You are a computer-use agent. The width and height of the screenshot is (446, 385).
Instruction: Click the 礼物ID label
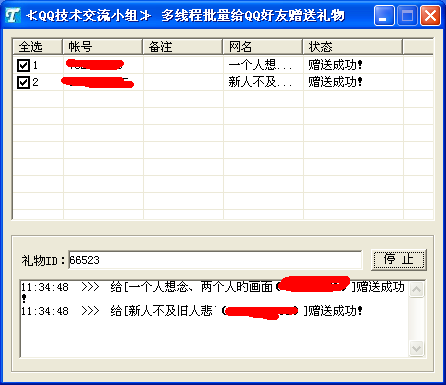click(44, 260)
